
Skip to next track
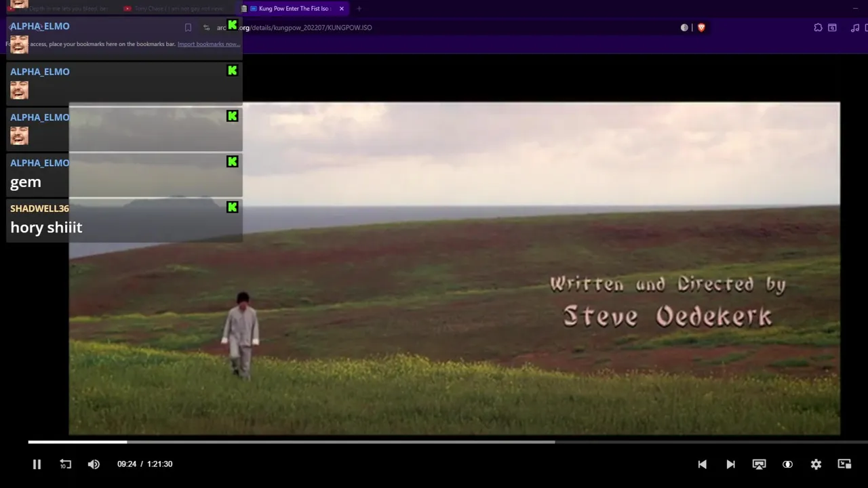730,464
